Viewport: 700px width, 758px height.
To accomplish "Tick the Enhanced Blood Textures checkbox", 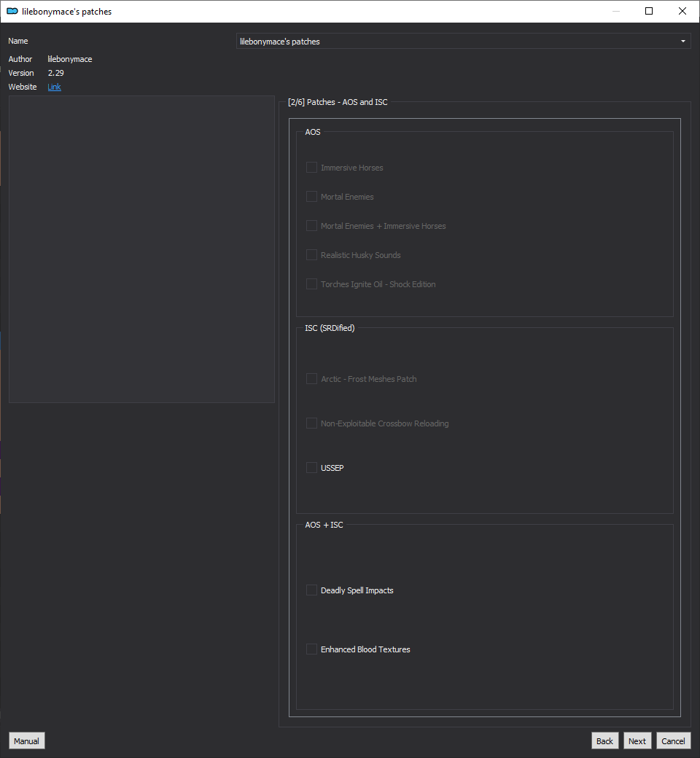I will tap(311, 649).
